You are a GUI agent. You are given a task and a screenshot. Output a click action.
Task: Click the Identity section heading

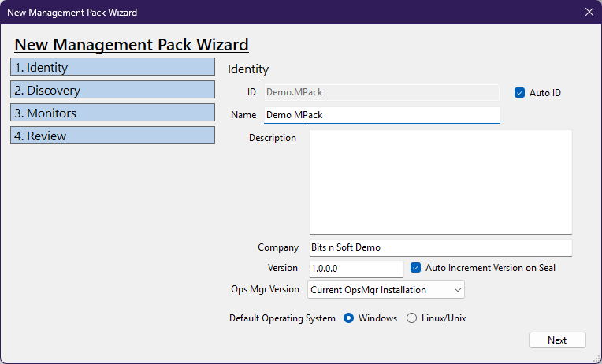pyautogui.click(x=248, y=69)
